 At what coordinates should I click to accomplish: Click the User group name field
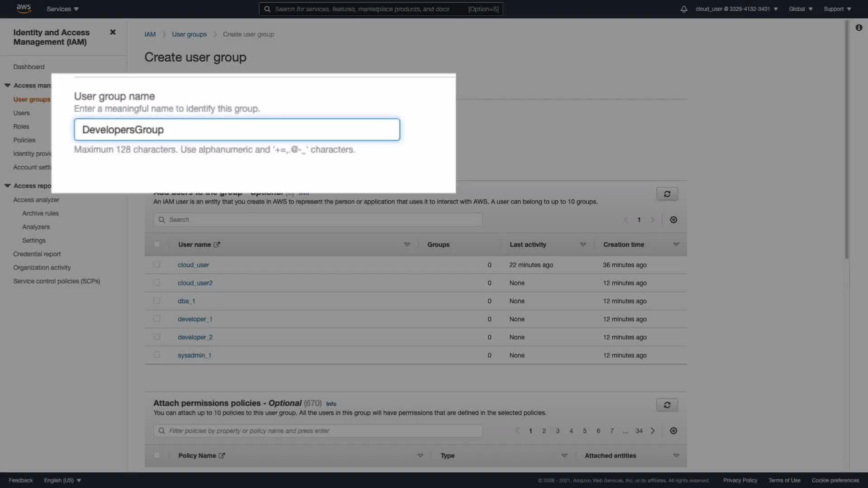[237, 130]
